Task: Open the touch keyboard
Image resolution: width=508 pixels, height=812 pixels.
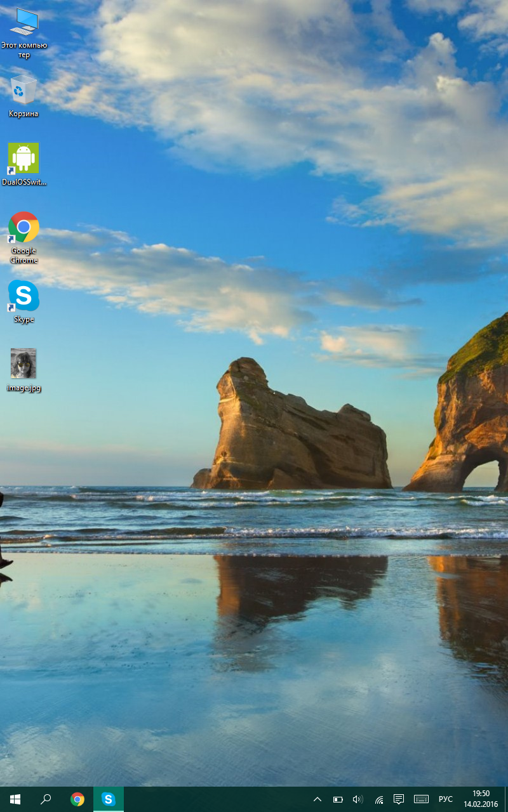Action: tap(421, 799)
